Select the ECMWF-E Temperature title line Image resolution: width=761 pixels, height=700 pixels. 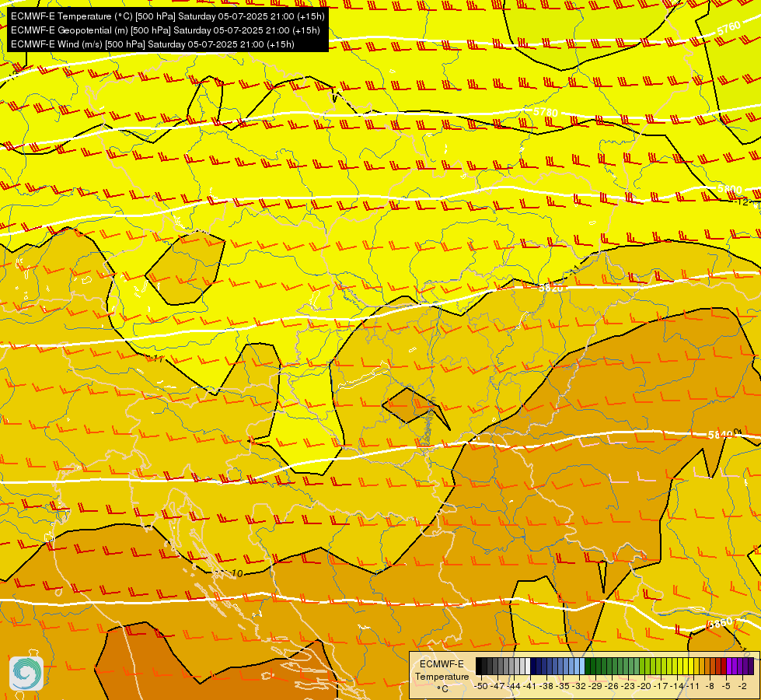(x=167, y=16)
